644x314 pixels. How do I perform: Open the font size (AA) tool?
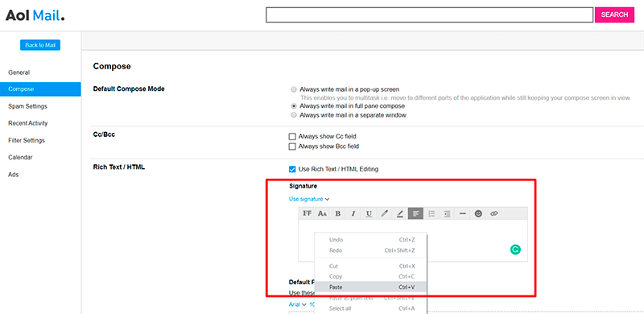[323, 213]
